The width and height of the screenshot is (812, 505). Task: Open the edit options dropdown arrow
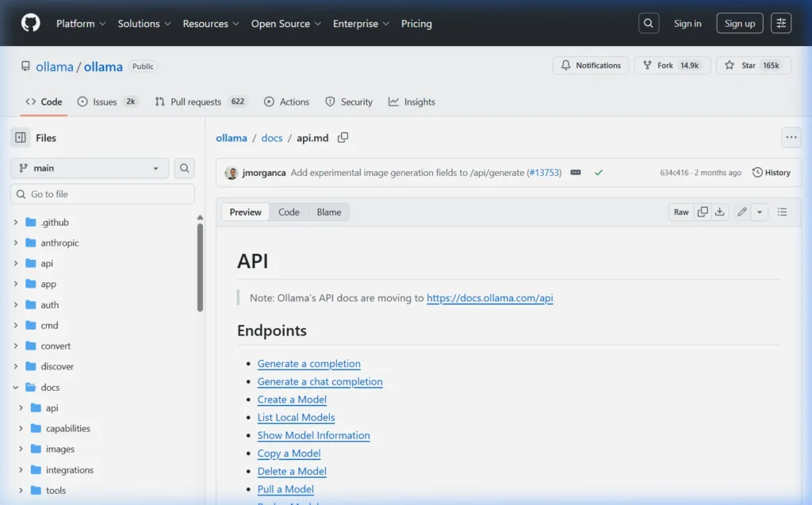tap(759, 212)
